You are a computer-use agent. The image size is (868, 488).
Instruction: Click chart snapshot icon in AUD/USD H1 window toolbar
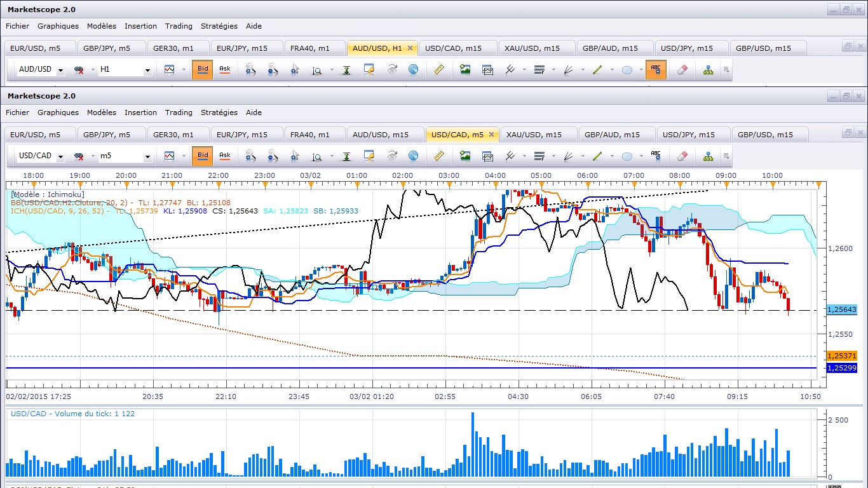point(487,69)
